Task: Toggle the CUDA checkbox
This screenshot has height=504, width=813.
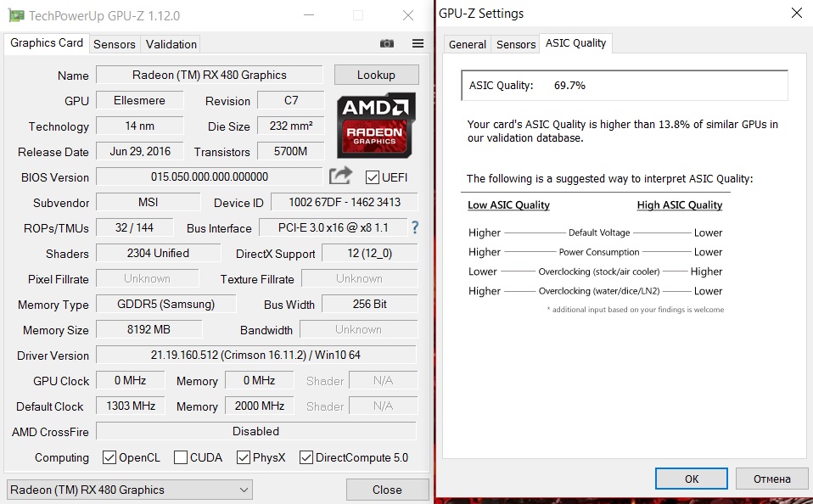Action: [181, 457]
